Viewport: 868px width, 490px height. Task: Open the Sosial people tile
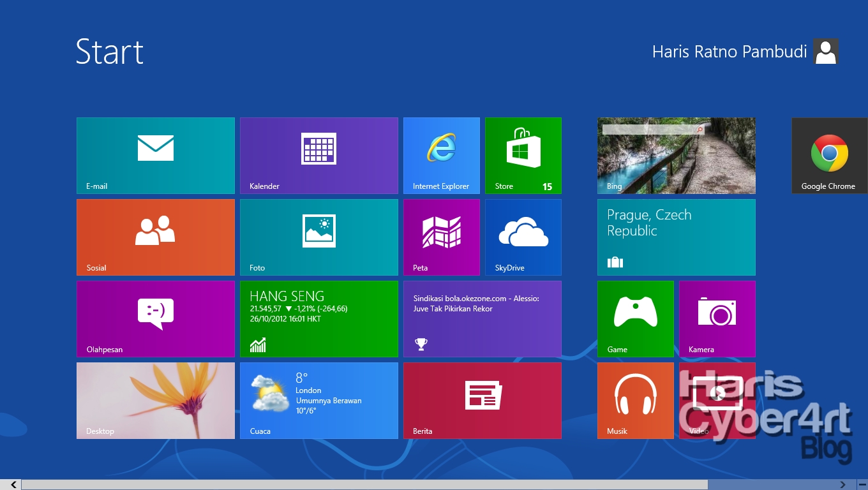coord(156,237)
